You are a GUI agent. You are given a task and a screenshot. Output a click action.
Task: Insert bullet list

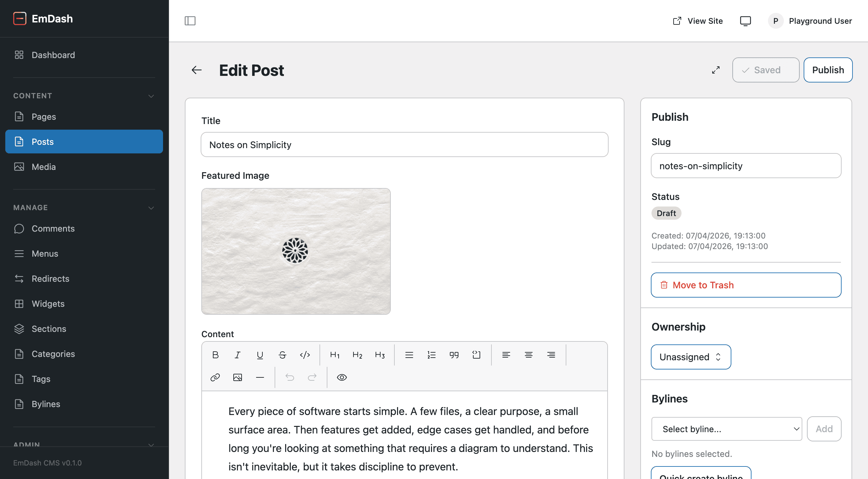(409, 355)
